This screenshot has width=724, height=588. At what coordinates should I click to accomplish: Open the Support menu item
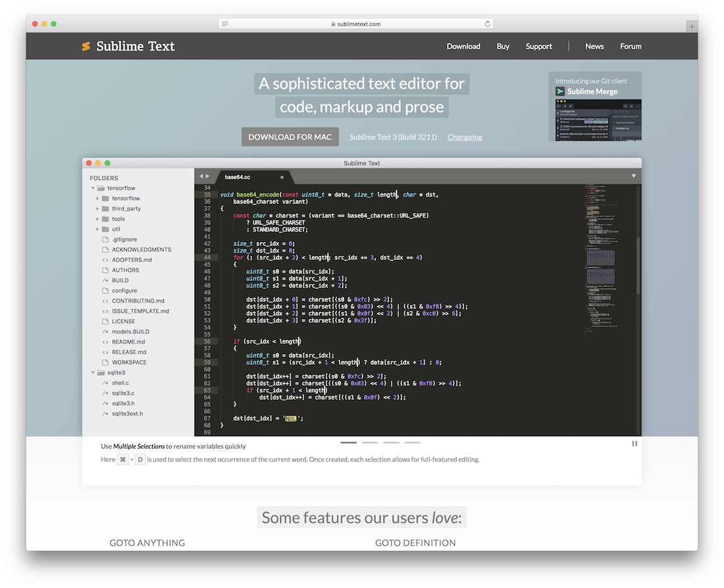pos(538,46)
